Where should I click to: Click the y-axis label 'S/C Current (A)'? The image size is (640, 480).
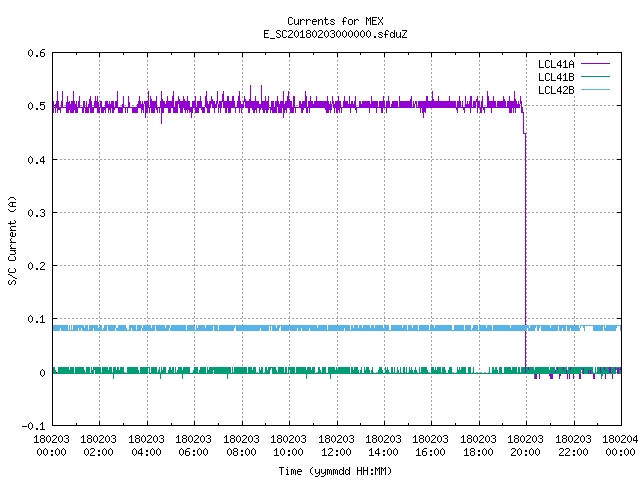tap(12, 240)
